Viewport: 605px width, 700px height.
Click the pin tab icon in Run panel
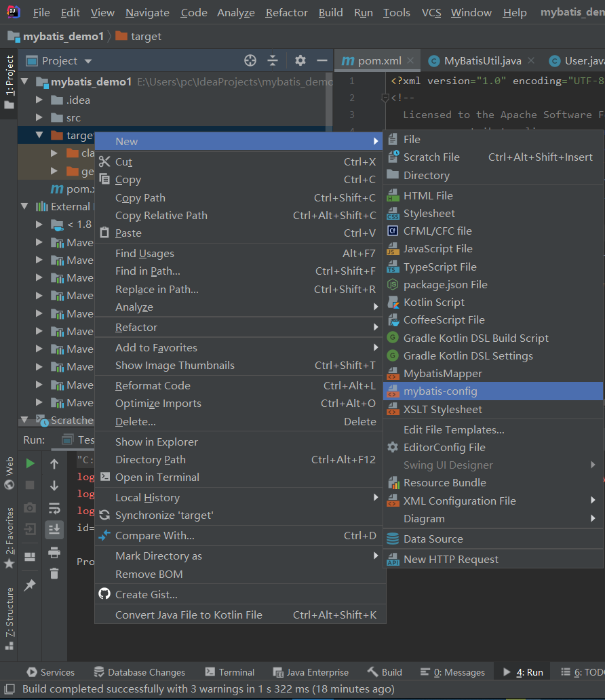point(30,585)
